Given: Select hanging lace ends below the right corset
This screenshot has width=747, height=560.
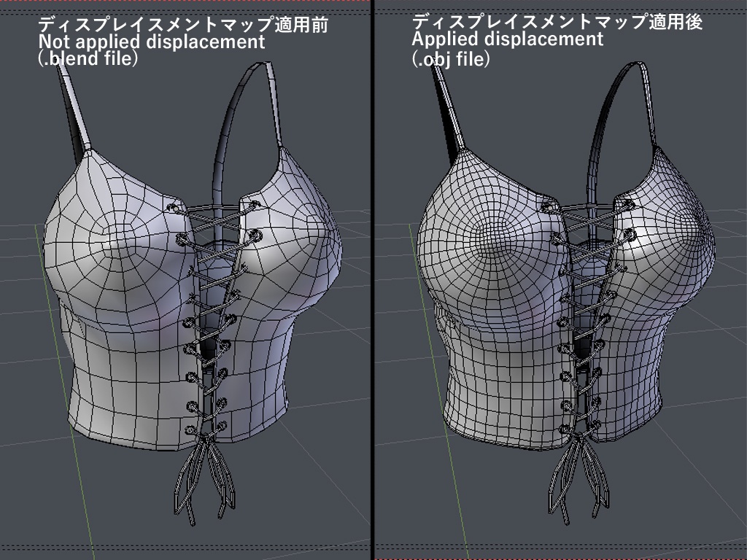Looking at the screenshot, I should pyautogui.click(x=578, y=481).
